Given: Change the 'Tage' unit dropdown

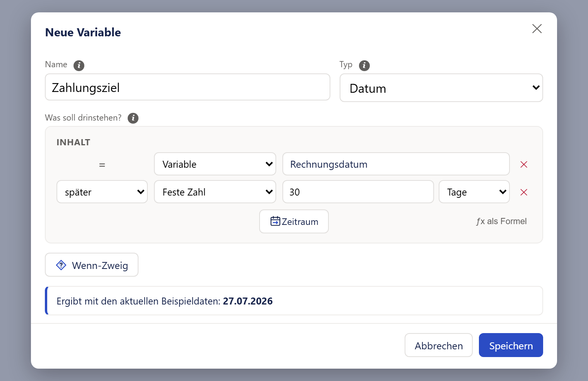Looking at the screenshot, I should tap(474, 192).
